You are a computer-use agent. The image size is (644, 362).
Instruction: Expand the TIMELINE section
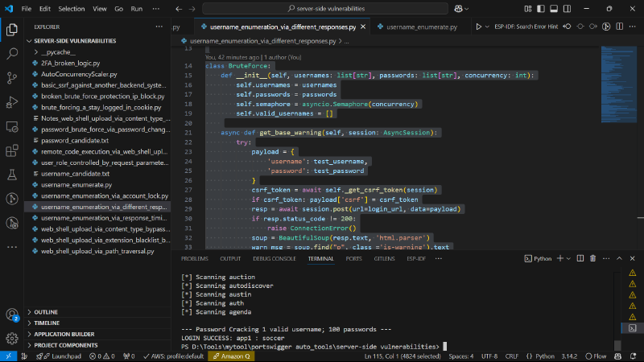point(47,323)
